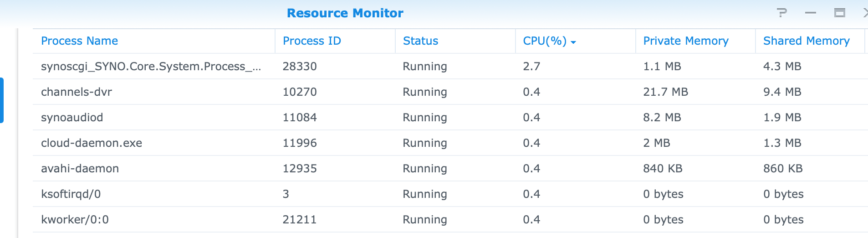Select the synoaudiod process row
Image resolution: width=868 pixels, height=238 pixels.
[72, 118]
